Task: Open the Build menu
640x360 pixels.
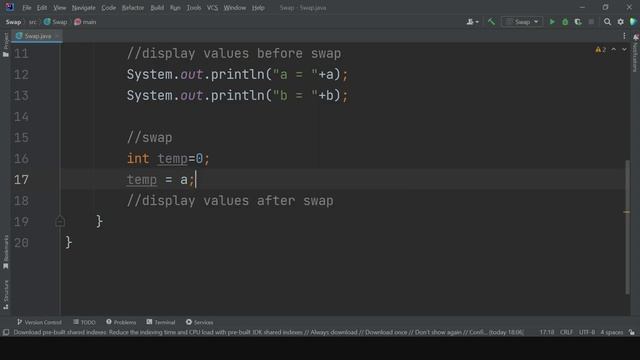Action: 157,8
